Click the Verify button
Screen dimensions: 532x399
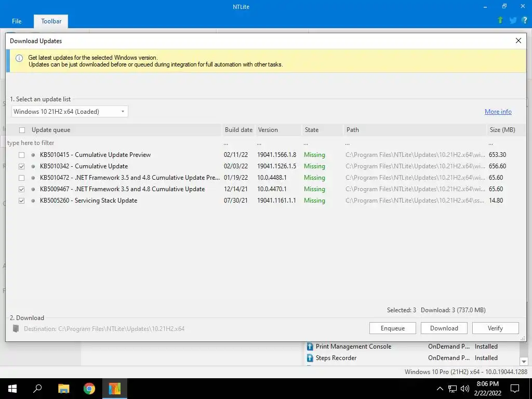495,328
